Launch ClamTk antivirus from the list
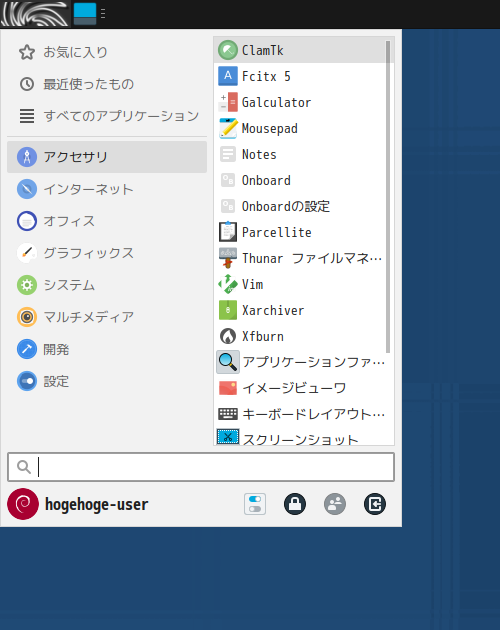Image resolution: width=500 pixels, height=630 pixels. [x=303, y=51]
